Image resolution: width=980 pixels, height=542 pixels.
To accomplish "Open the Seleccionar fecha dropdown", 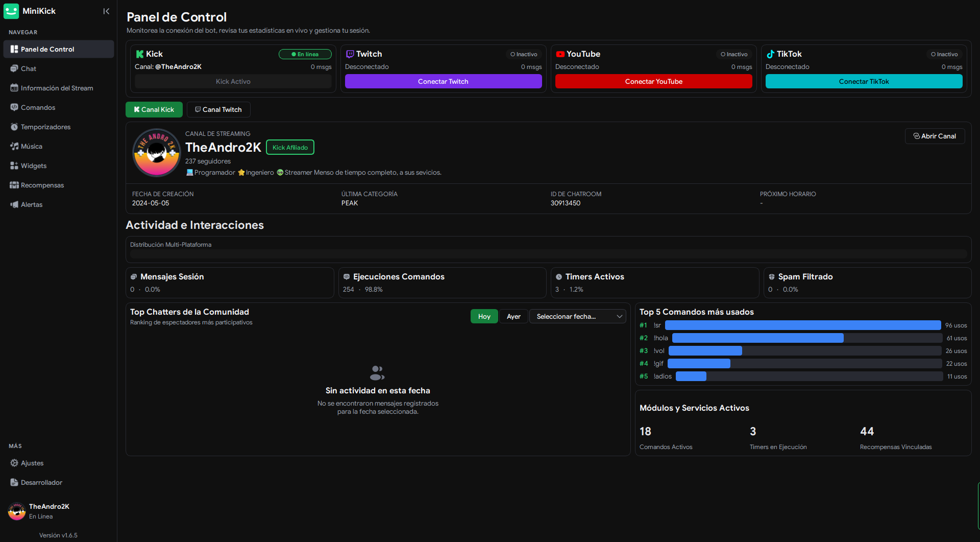I will [x=578, y=316].
